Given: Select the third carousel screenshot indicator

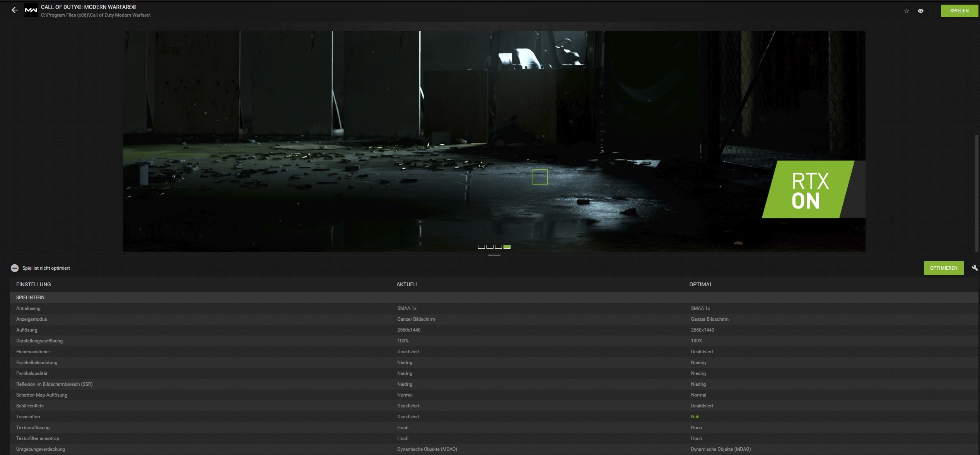Looking at the screenshot, I should (498, 247).
